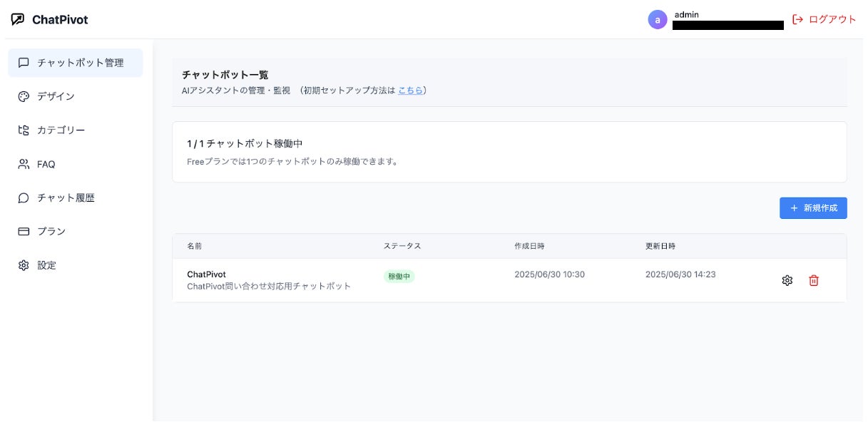Log out using ログアウト button
The image size is (868, 427).
click(x=824, y=19)
